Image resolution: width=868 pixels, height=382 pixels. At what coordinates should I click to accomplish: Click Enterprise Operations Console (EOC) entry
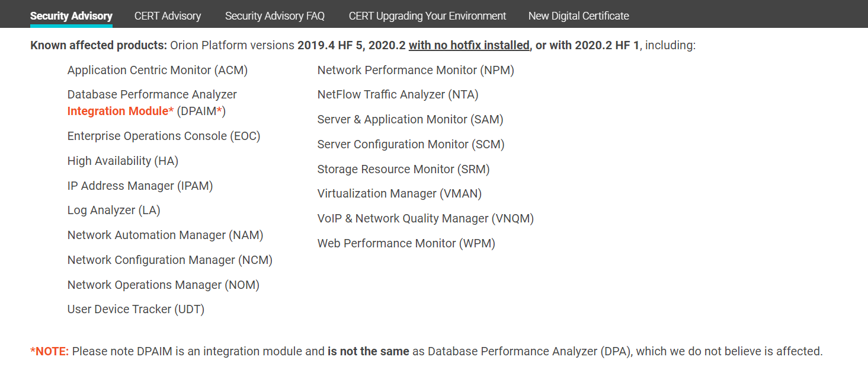[x=164, y=136]
